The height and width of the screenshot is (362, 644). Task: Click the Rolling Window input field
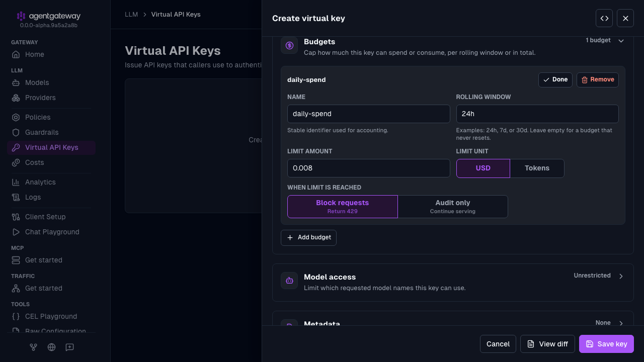click(x=537, y=114)
